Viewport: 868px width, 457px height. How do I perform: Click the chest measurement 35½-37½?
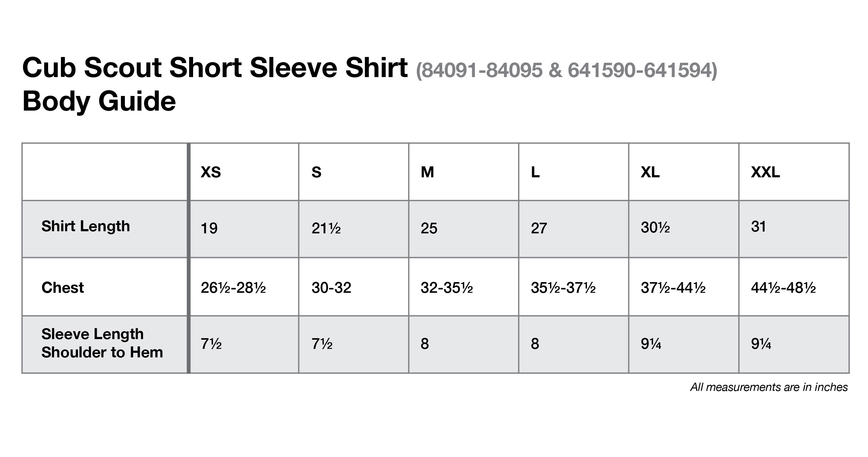(563, 288)
